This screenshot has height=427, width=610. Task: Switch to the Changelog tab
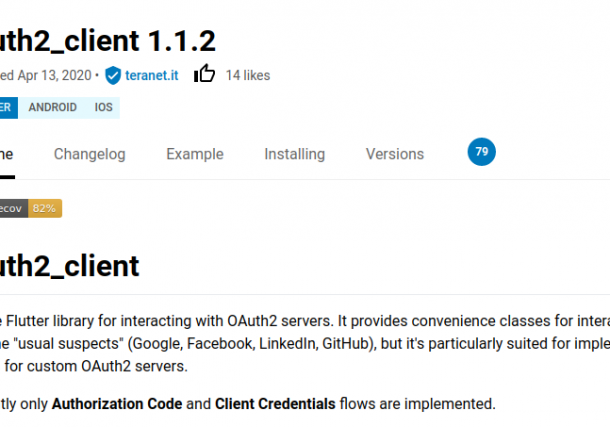89,154
